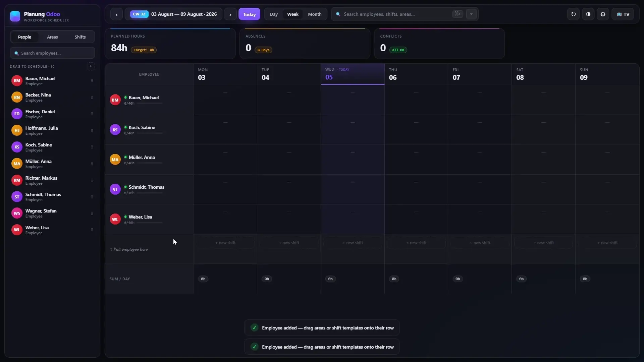Click the refresh icon in top bar

tap(573, 14)
